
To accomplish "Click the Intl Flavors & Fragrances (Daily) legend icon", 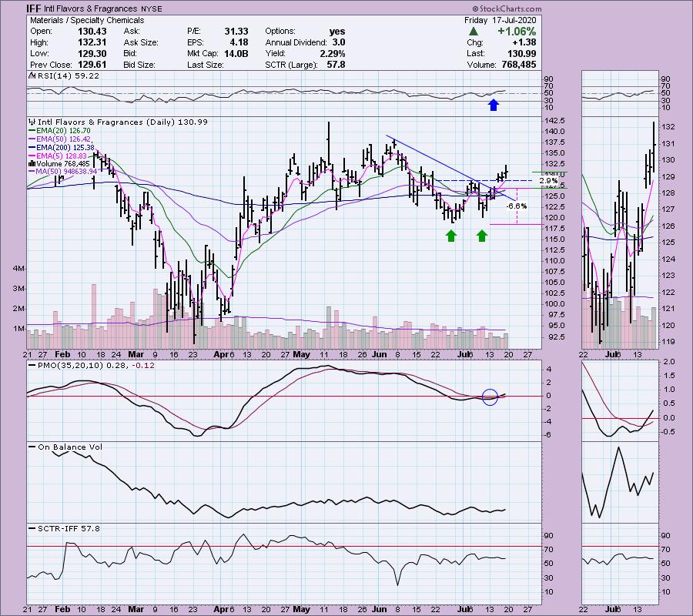I will pyautogui.click(x=32, y=122).
